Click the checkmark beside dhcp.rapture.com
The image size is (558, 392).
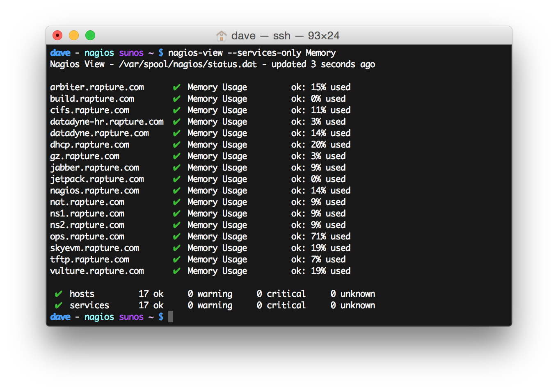pos(177,145)
